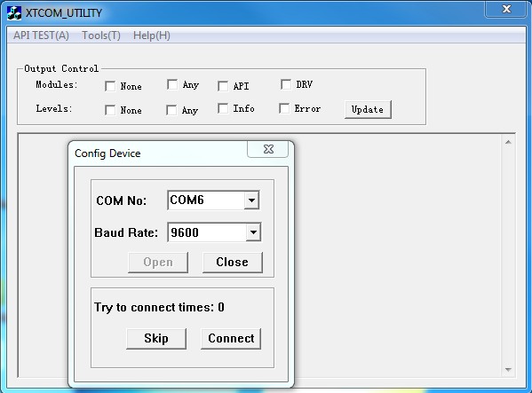Close the XTCOM_UTILITY main window
This screenshot has height=393, width=532.
pos(506,9)
